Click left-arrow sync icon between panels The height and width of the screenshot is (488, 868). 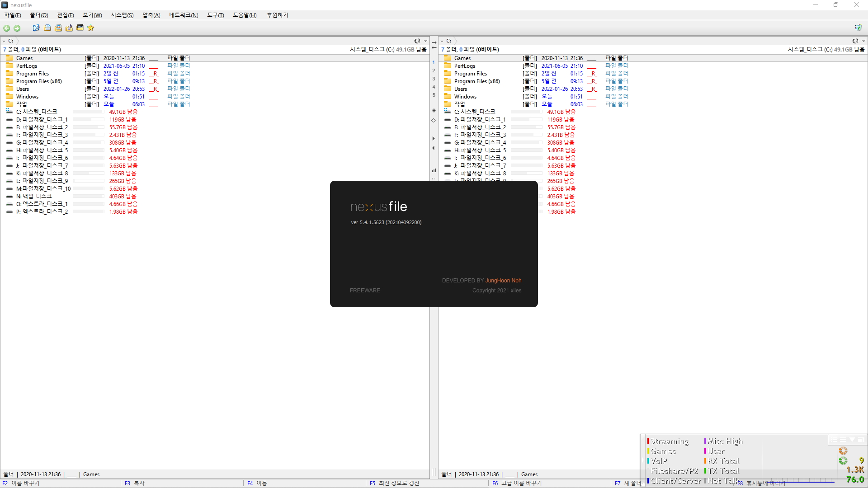click(x=434, y=48)
